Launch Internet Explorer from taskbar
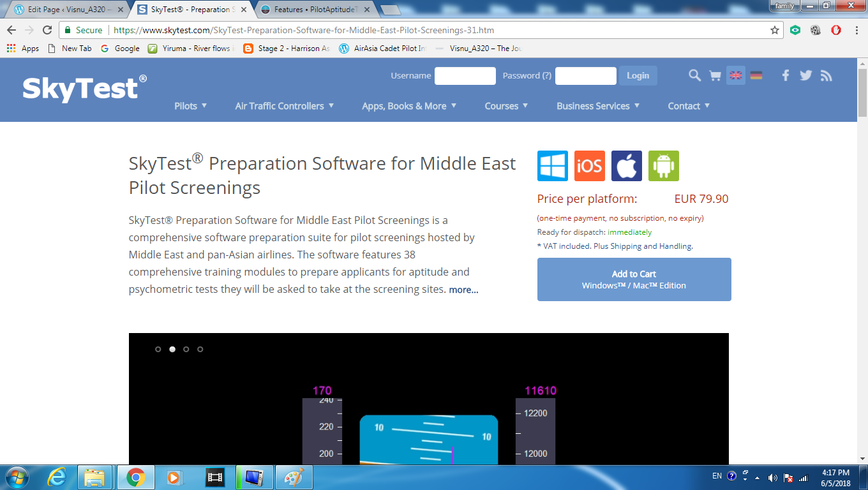This screenshot has height=490, width=868. (x=57, y=477)
